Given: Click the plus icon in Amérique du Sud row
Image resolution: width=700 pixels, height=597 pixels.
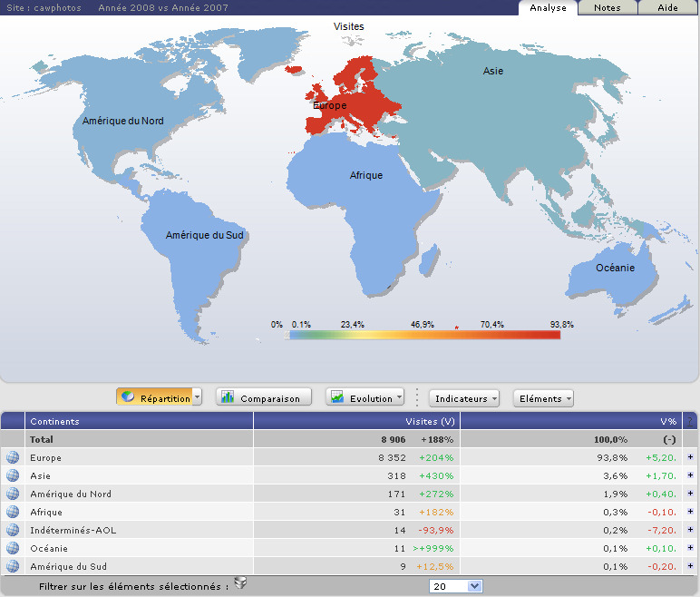Looking at the screenshot, I should coord(690,566).
